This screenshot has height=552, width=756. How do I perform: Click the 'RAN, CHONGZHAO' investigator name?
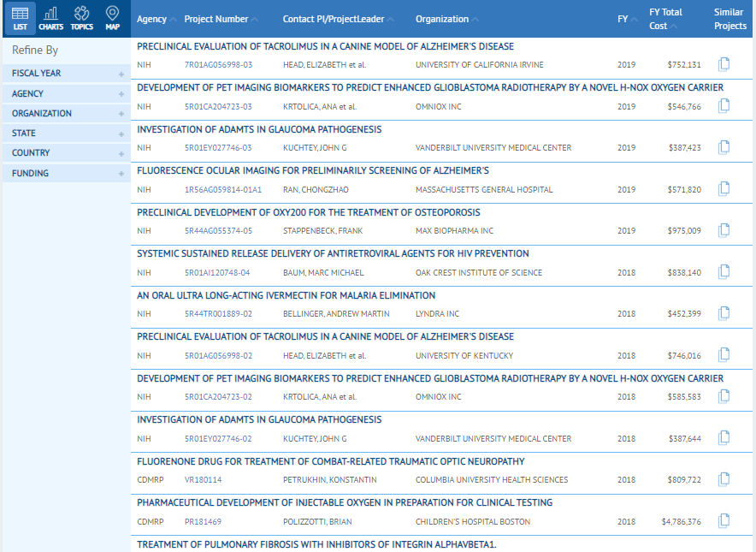tap(316, 190)
